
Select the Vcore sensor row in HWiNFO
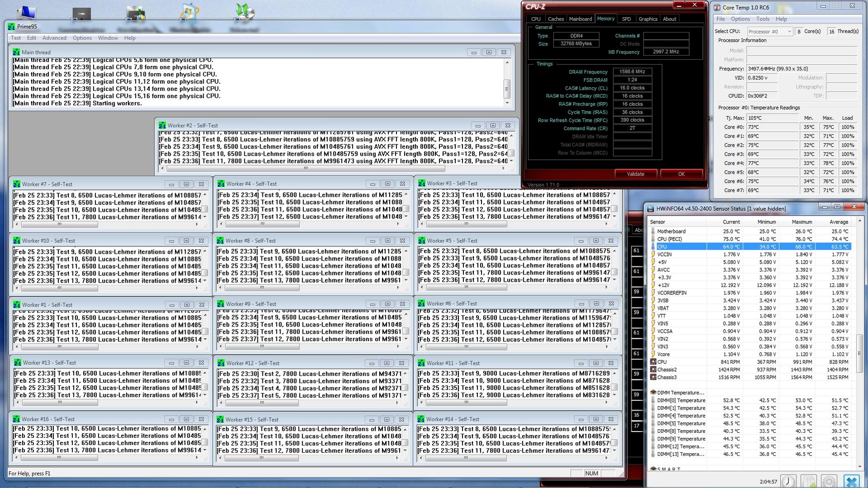[x=750, y=355]
